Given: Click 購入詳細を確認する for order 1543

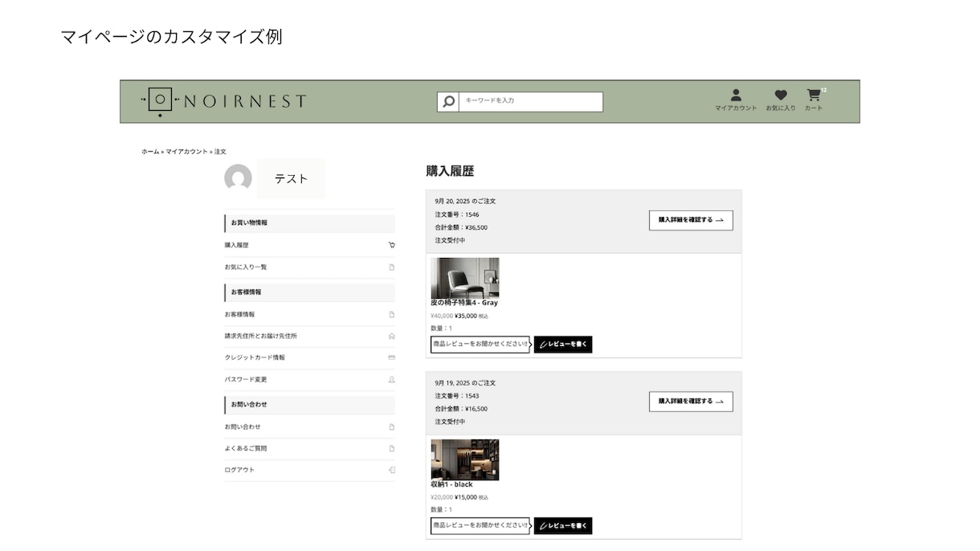Looking at the screenshot, I should (x=691, y=402).
